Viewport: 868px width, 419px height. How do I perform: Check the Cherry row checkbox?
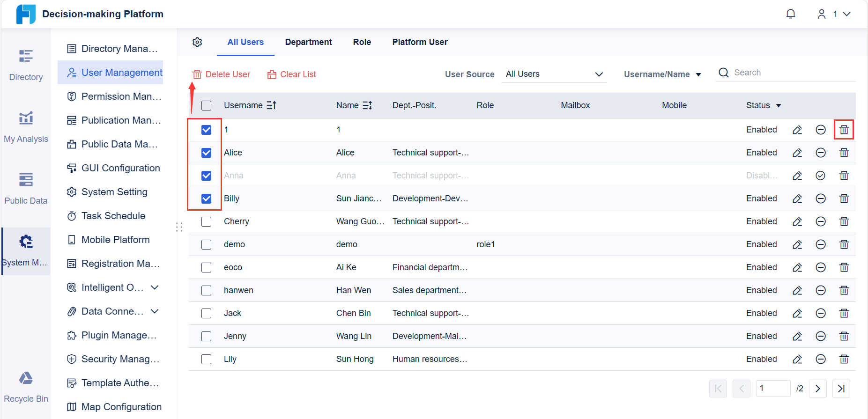(206, 221)
